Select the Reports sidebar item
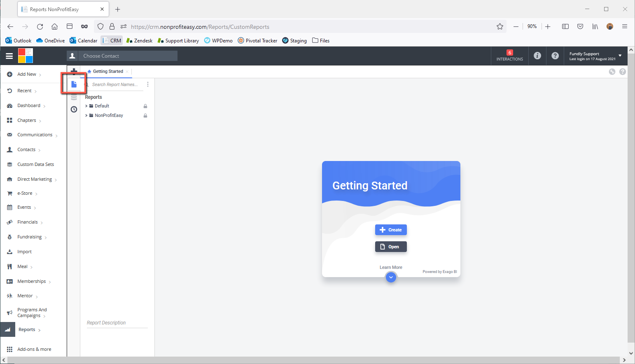 pyautogui.click(x=27, y=330)
